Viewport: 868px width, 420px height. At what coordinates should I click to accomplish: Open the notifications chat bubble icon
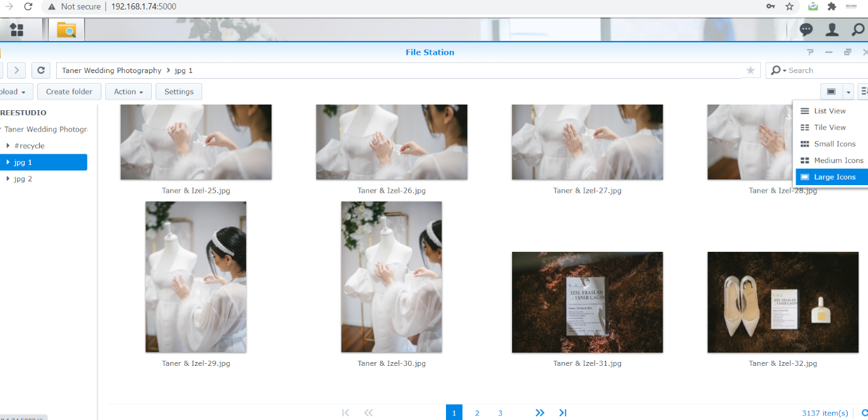pos(806,30)
